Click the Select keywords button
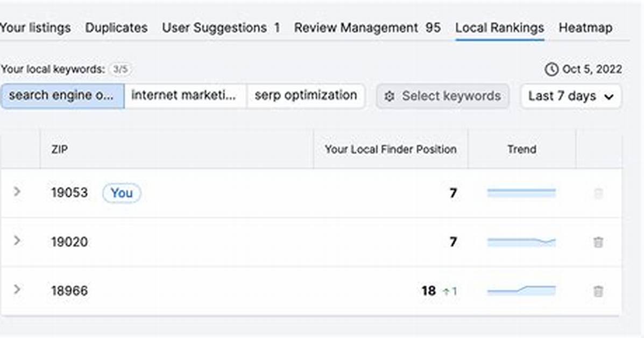Image resolution: width=644 pixels, height=338 pixels. coord(443,96)
